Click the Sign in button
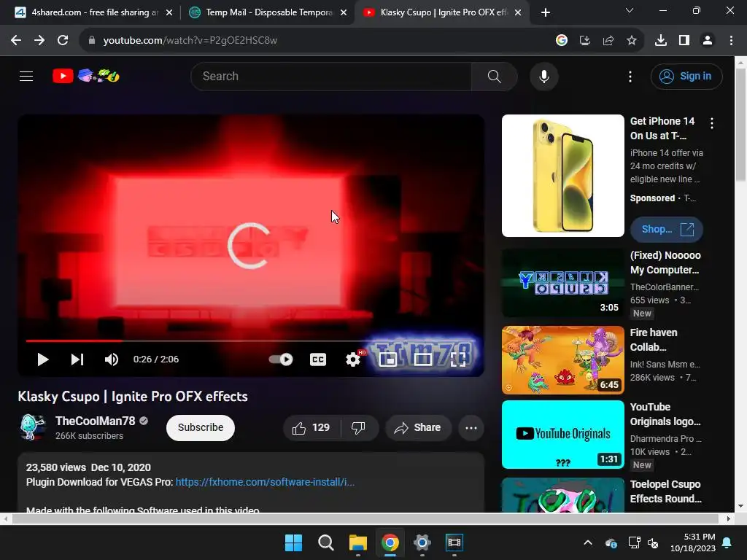The height and width of the screenshot is (560, 747). [x=686, y=76]
